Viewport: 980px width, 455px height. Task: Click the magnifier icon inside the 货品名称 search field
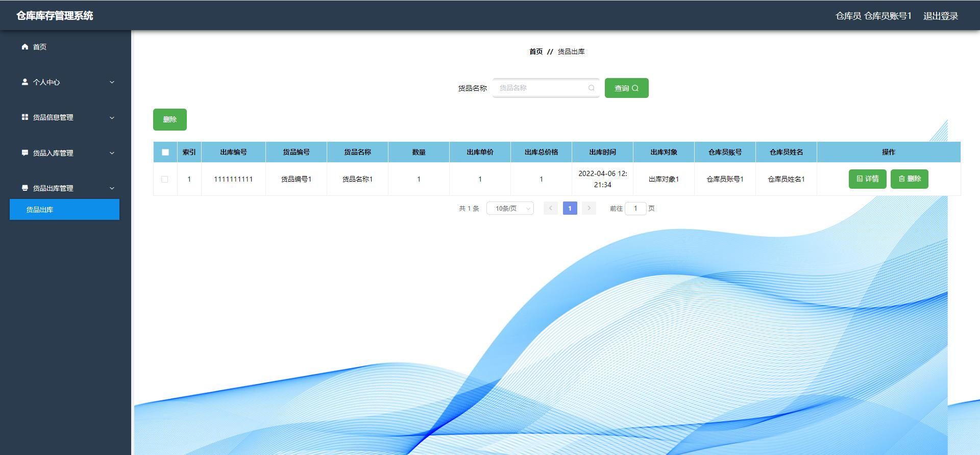(x=592, y=88)
